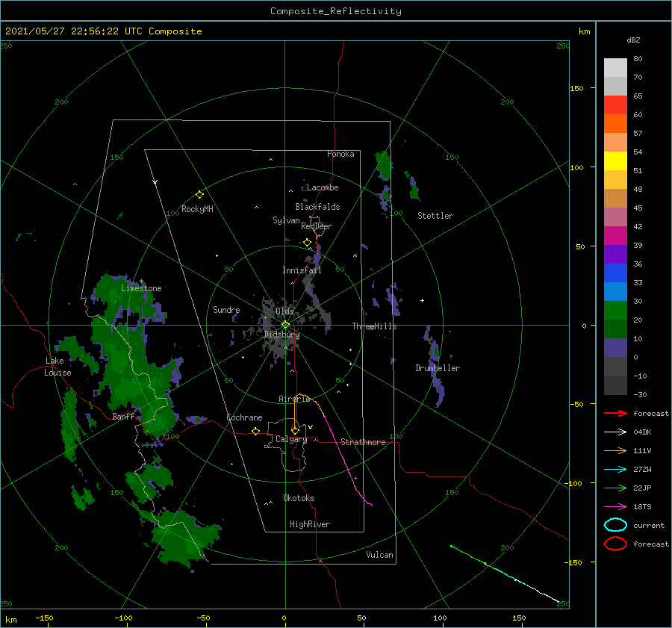Click the red forecast arrow in legend

click(615, 413)
